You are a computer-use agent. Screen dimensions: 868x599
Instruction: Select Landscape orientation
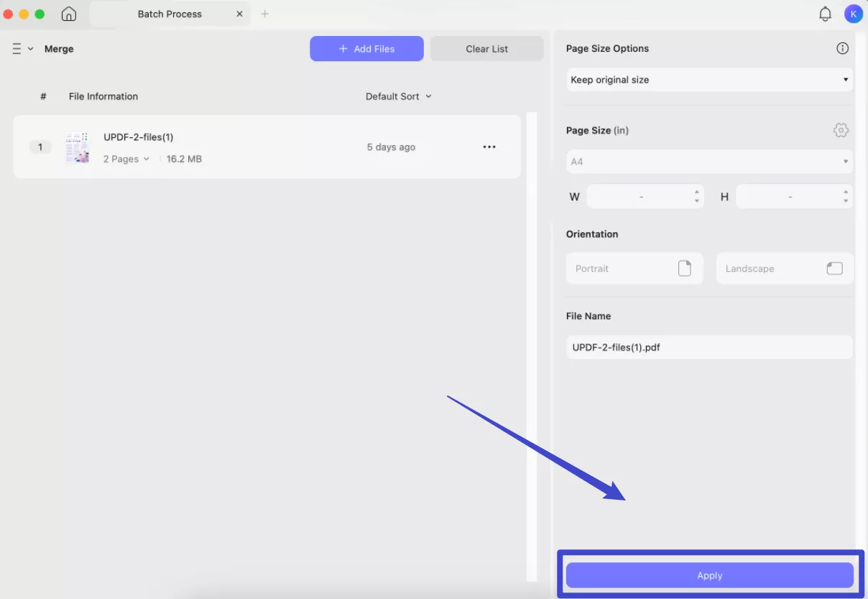coord(785,268)
